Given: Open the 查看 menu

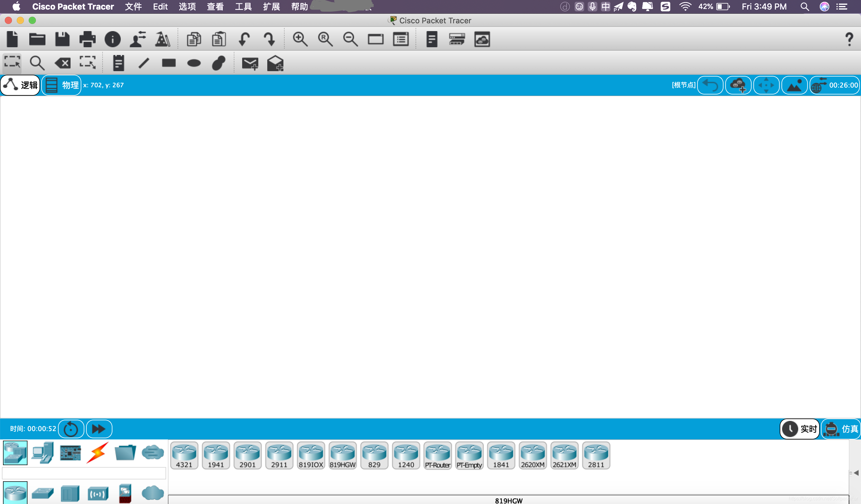Looking at the screenshot, I should pos(215,7).
